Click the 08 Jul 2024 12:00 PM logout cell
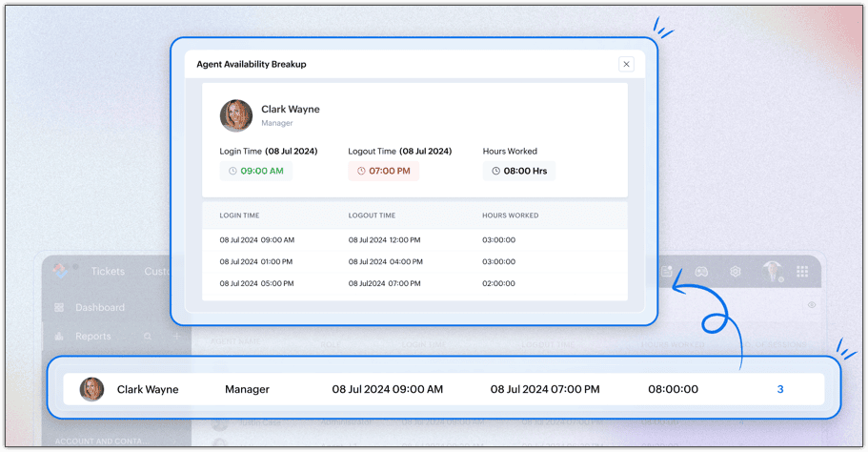 tap(384, 240)
